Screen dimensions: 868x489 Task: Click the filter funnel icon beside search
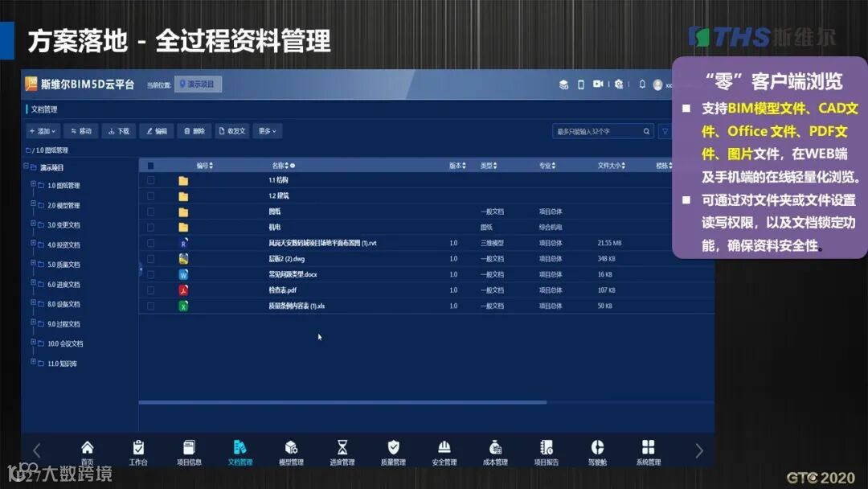(665, 131)
